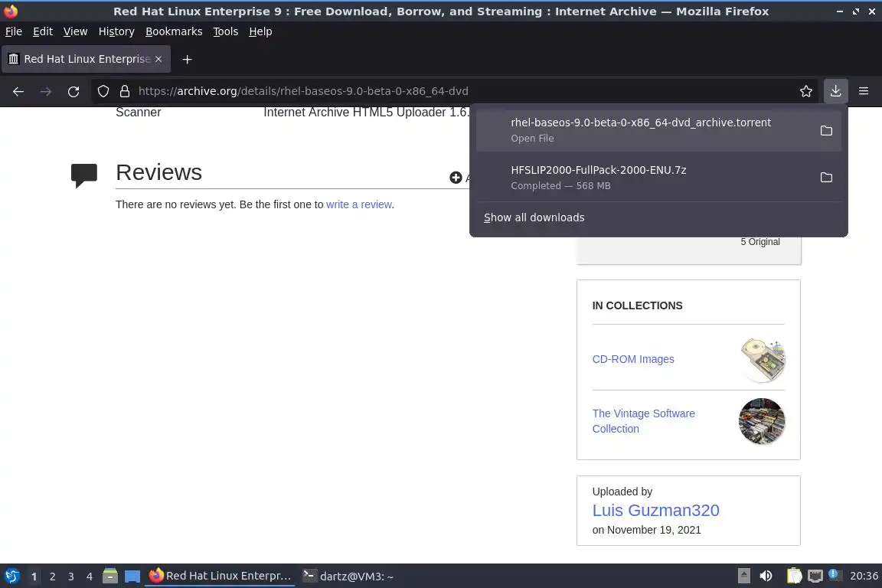Screen dimensions: 882x588
Task: Open the volume control tray icon
Action: point(766,576)
